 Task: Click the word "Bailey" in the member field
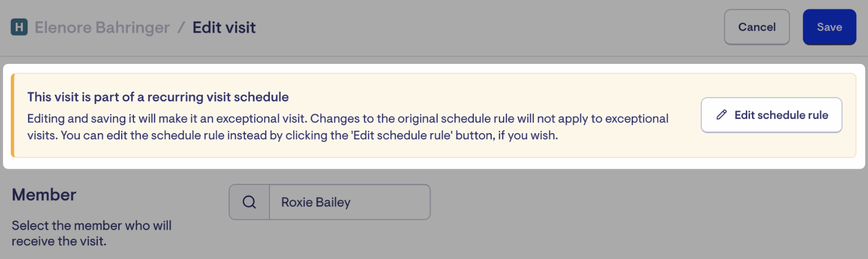333,202
